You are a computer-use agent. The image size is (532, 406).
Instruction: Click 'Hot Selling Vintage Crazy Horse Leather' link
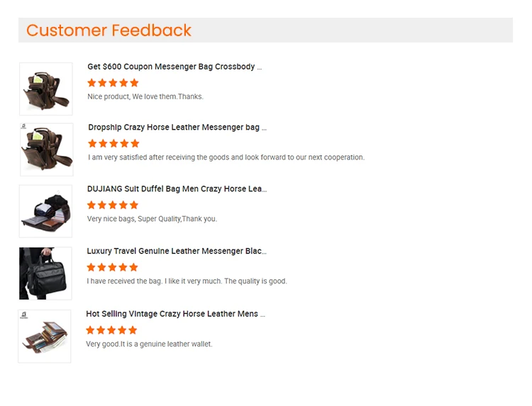[x=175, y=313]
